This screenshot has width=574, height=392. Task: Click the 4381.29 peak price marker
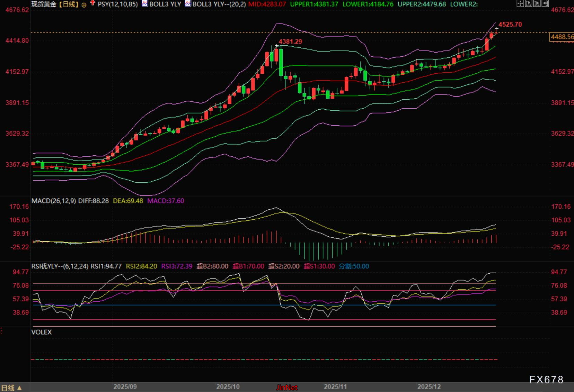pyautogui.click(x=290, y=42)
